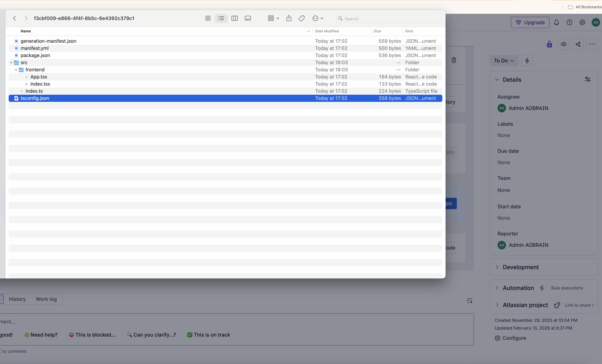Switch to Work log tab
The height and width of the screenshot is (364, 602).
[x=46, y=299]
